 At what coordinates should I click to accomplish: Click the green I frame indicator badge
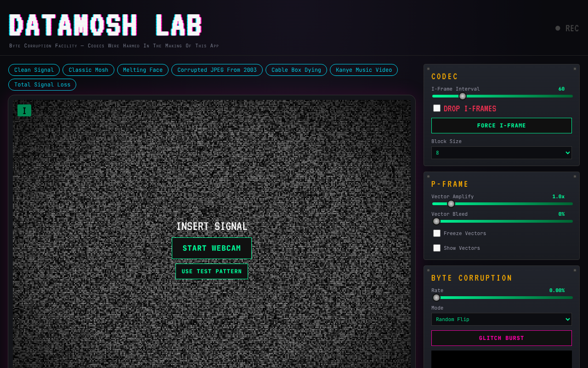[x=24, y=110]
